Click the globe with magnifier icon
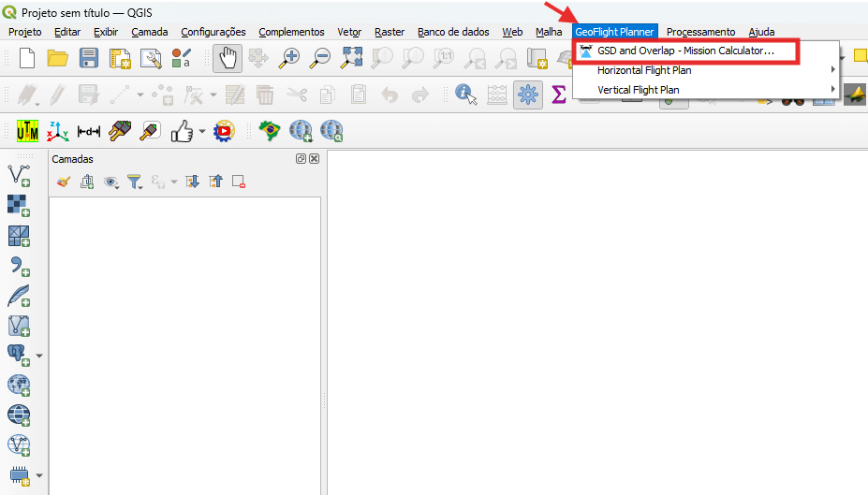The image size is (868, 495). point(331,131)
